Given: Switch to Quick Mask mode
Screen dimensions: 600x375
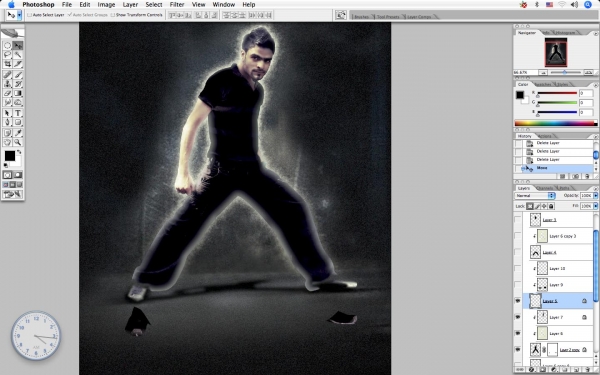Looking at the screenshot, I should [18, 175].
